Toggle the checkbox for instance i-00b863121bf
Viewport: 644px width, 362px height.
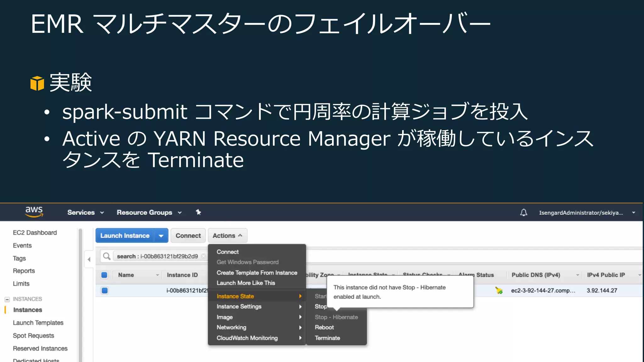tap(105, 290)
